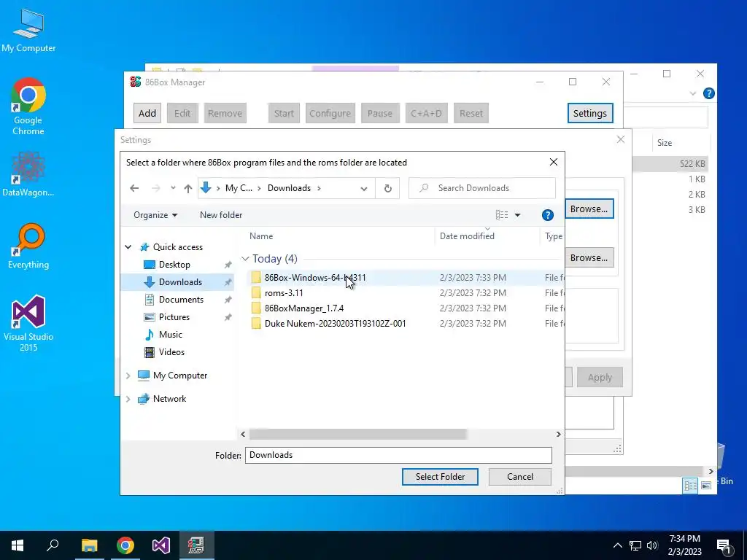747x560 pixels.
Task: Open Music in the navigation pane
Action: pyautogui.click(x=170, y=335)
